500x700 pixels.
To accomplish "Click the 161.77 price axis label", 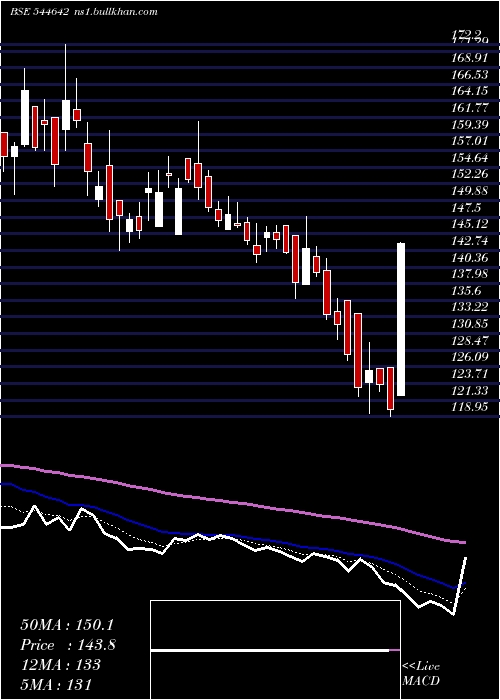I will point(469,108).
